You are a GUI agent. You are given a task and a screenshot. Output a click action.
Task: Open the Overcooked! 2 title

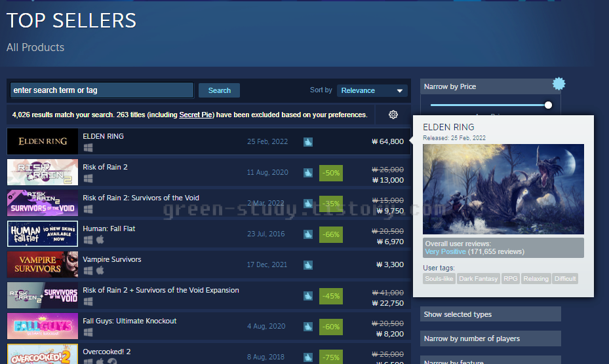pyautogui.click(x=106, y=352)
